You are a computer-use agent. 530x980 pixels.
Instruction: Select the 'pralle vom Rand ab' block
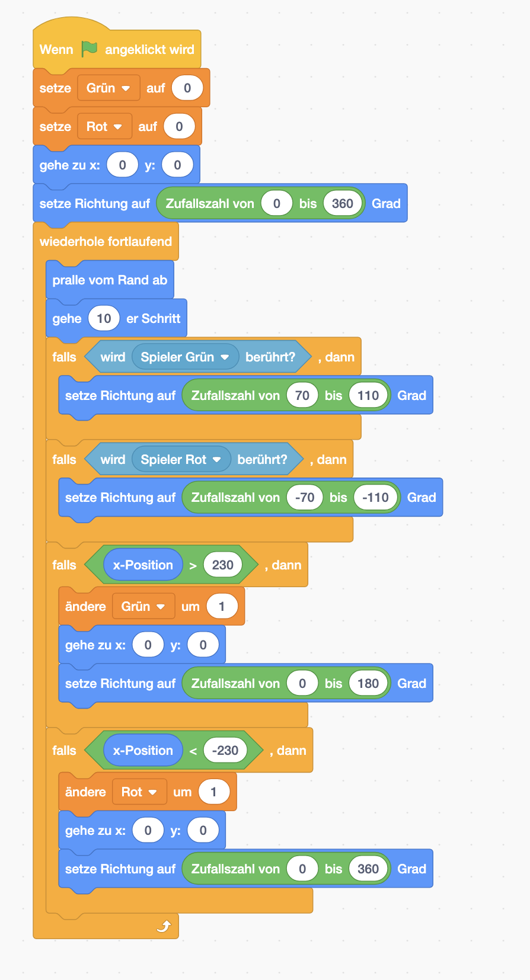(x=110, y=280)
